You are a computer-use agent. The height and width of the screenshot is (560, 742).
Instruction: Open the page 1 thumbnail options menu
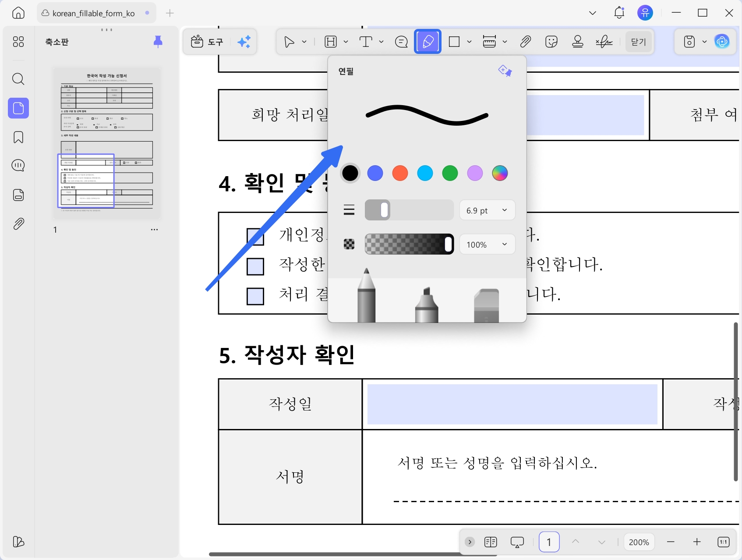click(x=154, y=230)
